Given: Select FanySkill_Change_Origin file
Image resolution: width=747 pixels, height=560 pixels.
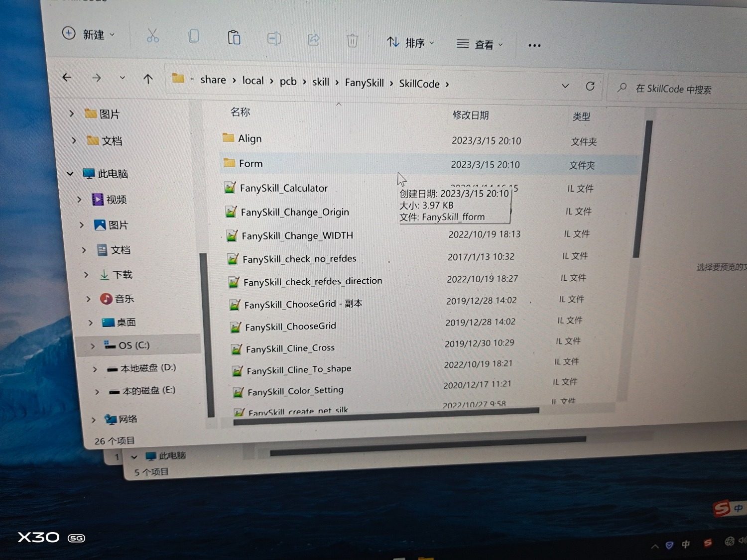Looking at the screenshot, I should [x=294, y=212].
